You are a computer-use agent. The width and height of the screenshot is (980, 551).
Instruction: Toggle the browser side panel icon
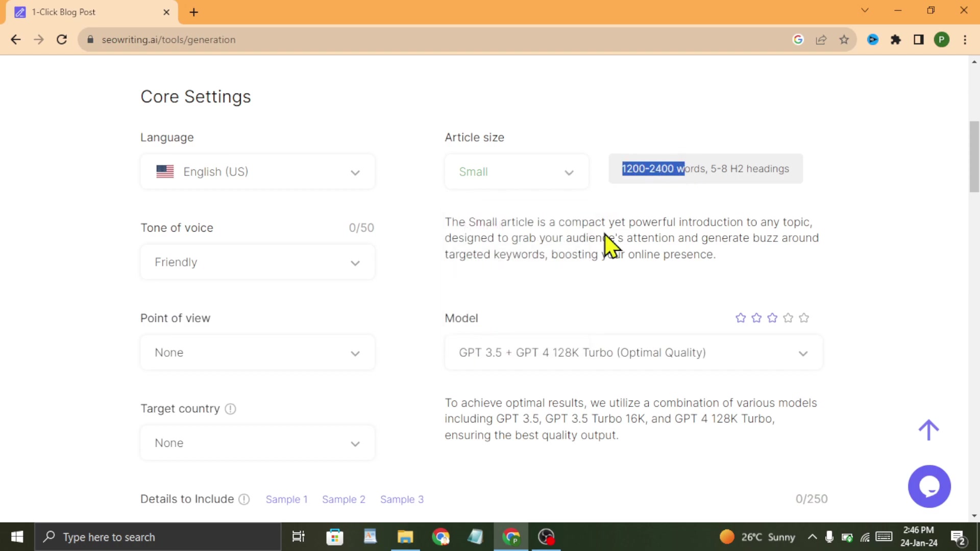pos(919,40)
